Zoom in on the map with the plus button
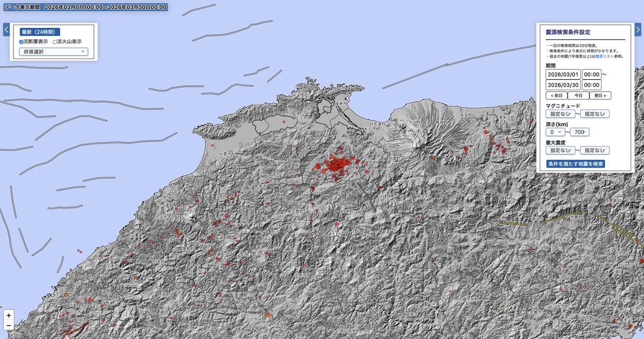Screen dimensions: 644x339 pyautogui.click(x=9, y=315)
